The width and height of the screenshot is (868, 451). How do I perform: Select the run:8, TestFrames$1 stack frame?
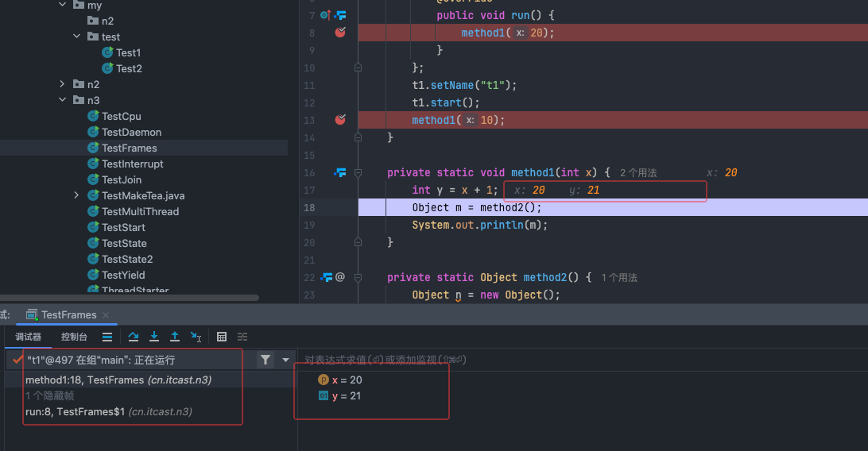coord(108,411)
